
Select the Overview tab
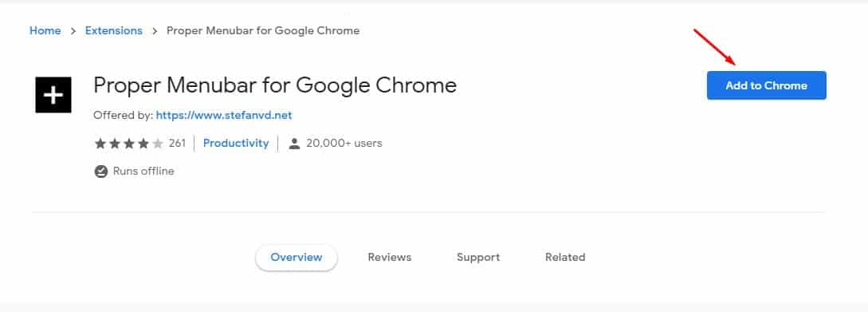pyautogui.click(x=297, y=257)
